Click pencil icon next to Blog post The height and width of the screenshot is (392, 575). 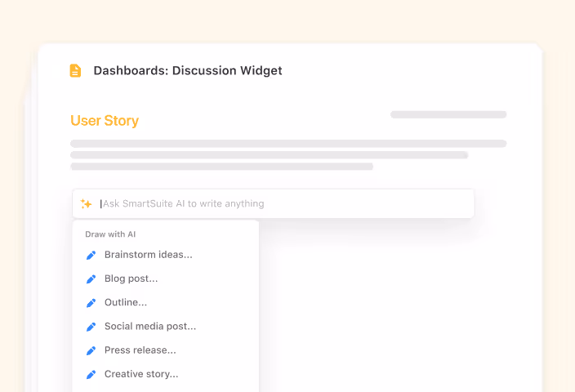pyautogui.click(x=91, y=278)
